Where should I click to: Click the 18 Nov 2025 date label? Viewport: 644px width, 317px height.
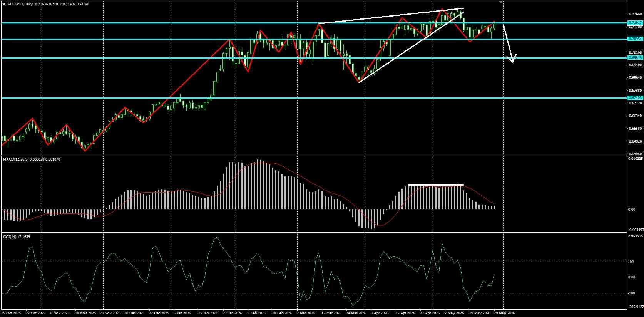coord(86,313)
